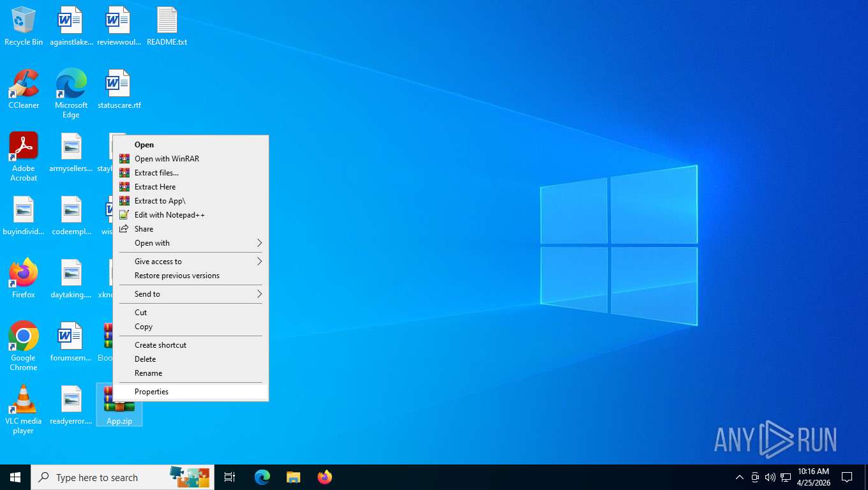
Task: Choose Delete in the context menu
Action: tap(191, 359)
